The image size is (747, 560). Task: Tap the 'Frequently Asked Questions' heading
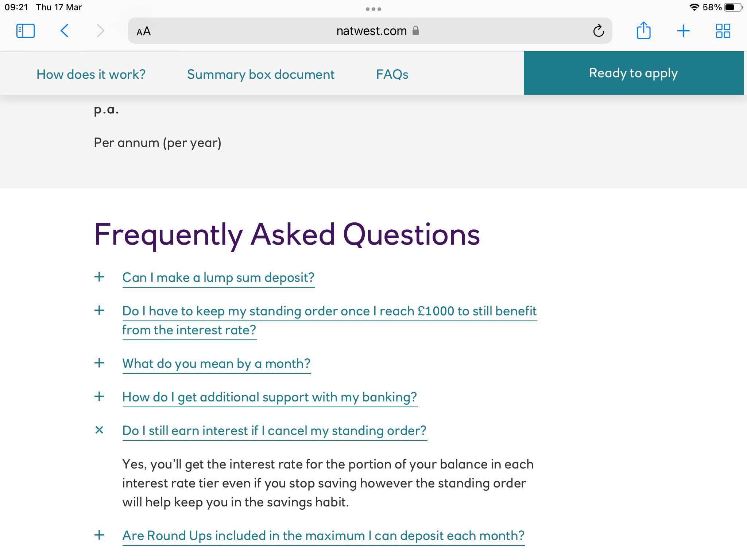(x=287, y=235)
